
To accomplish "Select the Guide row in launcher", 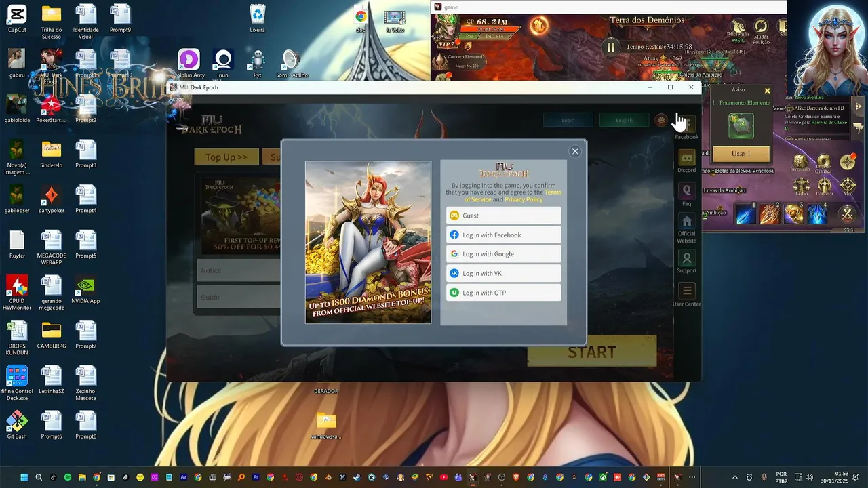I will [239, 297].
